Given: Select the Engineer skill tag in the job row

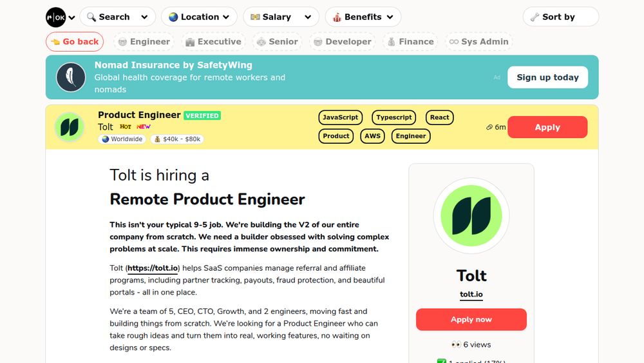Looking at the screenshot, I should [x=411, y=136].
